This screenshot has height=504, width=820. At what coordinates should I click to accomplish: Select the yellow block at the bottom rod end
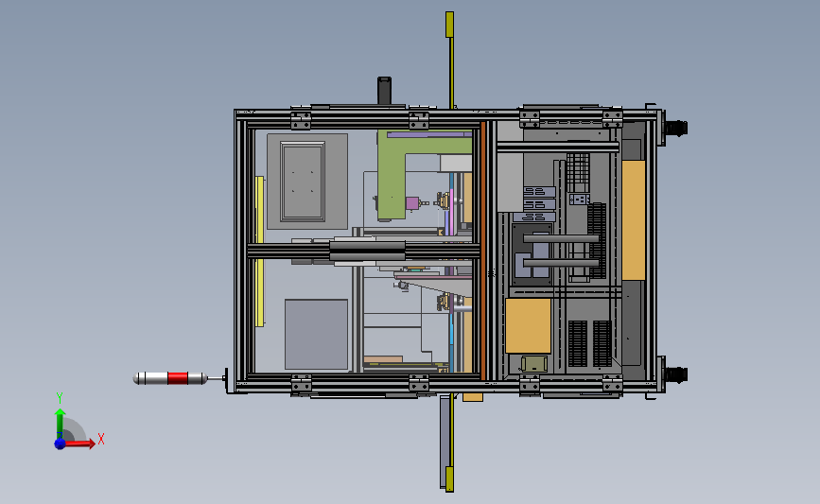pyautogui.click(x=449, y=478)
